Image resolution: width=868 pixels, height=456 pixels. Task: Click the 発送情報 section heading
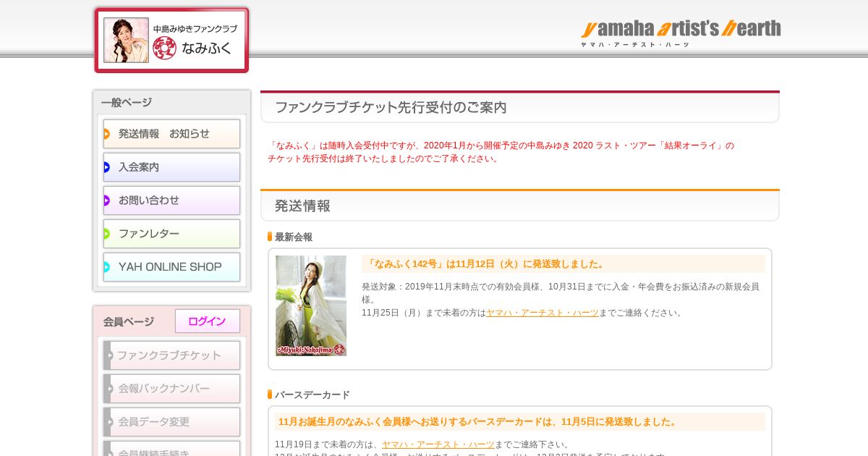(302, 206)
